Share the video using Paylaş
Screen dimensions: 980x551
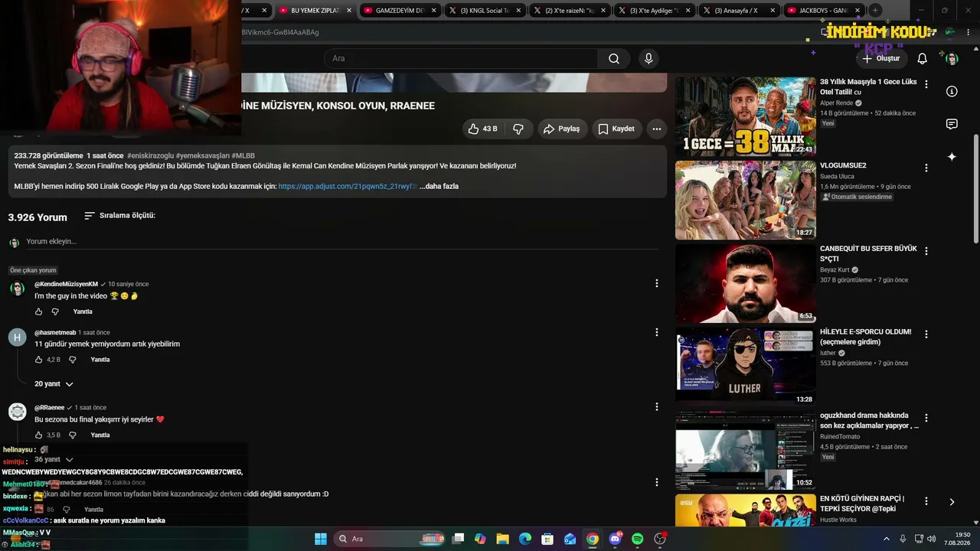(x=562, y=129)
